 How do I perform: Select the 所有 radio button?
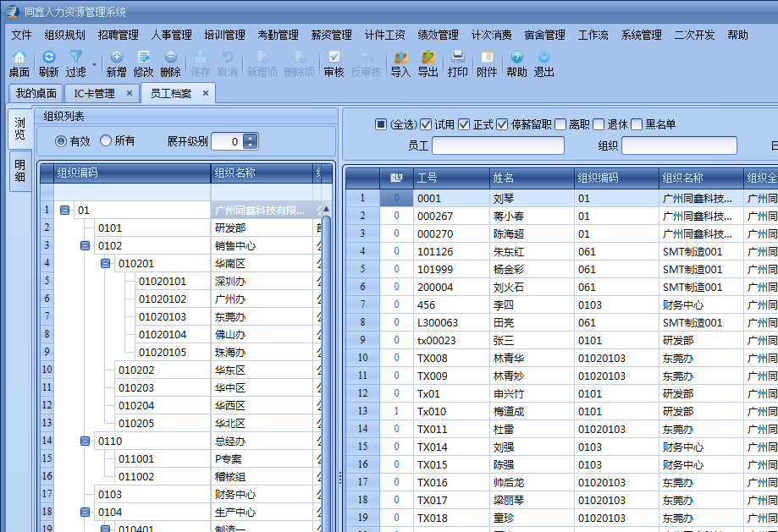click(106, 141)
